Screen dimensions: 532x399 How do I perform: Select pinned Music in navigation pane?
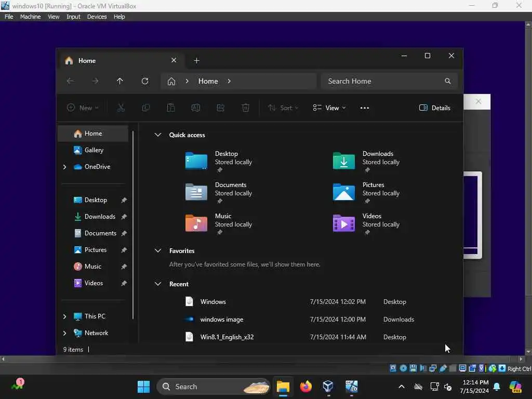click(x=94, y=267)
